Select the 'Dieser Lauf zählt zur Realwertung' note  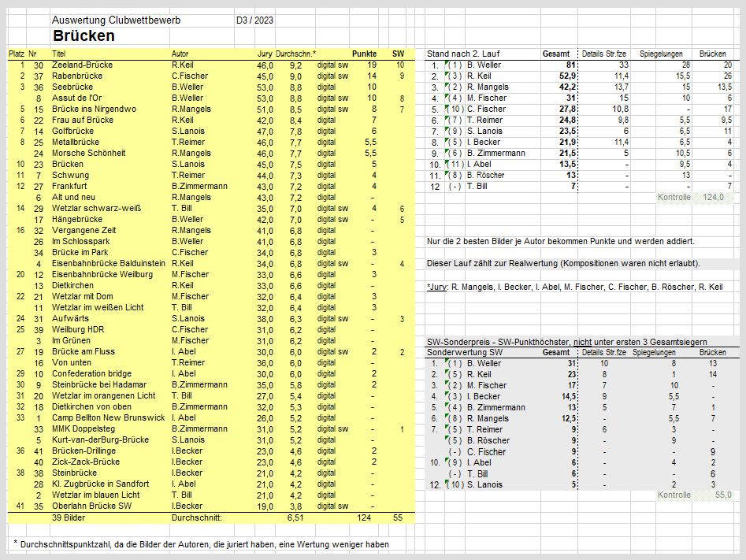563,263
